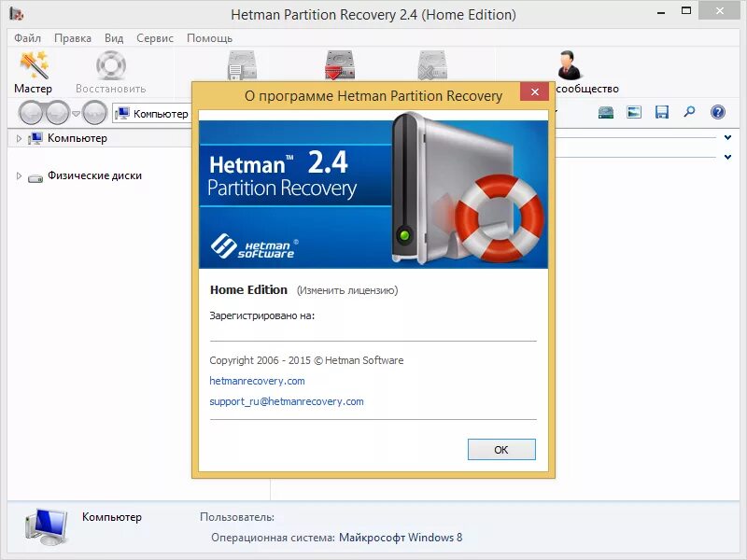Select Физические диски in the tree
The height and width of the screenshot is (560, 747).
click(x=94, y=175)
